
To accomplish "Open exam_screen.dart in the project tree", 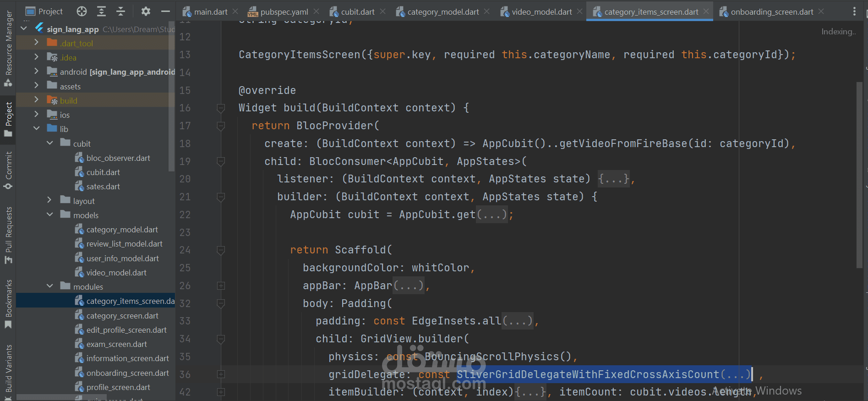I will coord(117,344).
